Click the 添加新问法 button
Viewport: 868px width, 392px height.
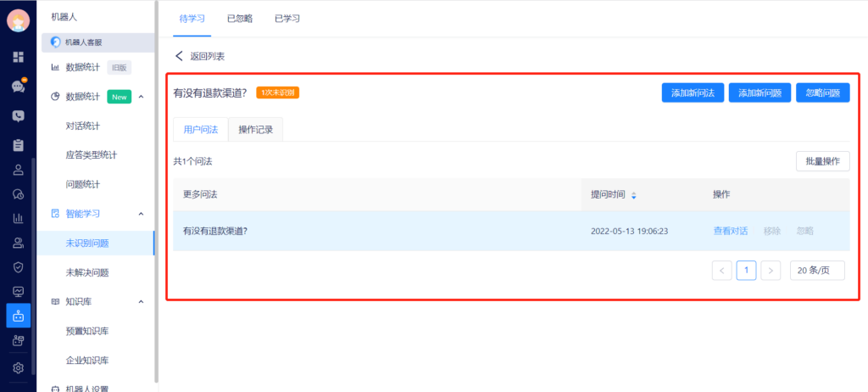(x=693, y=92)
